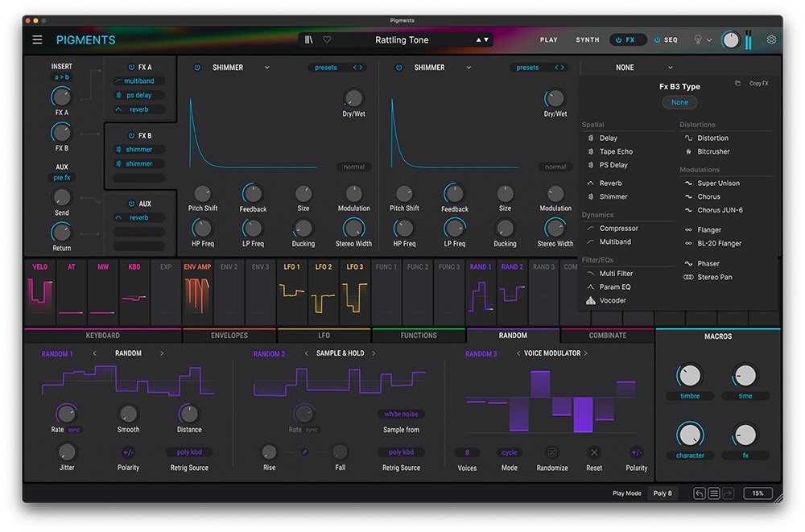Click the 'None' Fx B3 type button
This screenshot has width=805, height=532.
click(679, 102)
